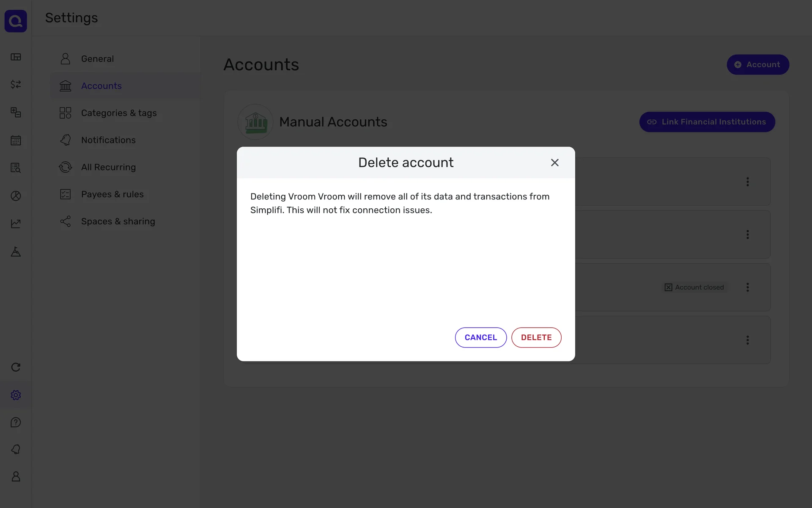Image resolution: width=812 pixels, height=508 pixels.
Task: Open three-dot menu on the last account row
Action: tap(747, 340)
